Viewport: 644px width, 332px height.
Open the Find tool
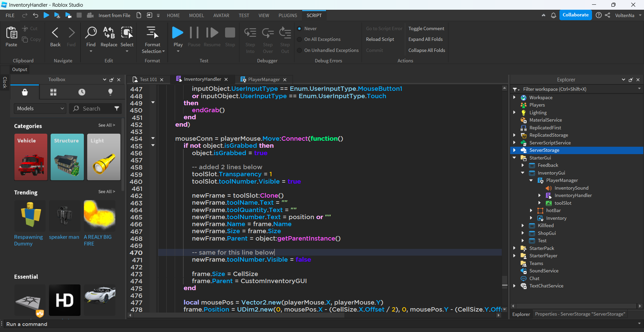(91, 32)
